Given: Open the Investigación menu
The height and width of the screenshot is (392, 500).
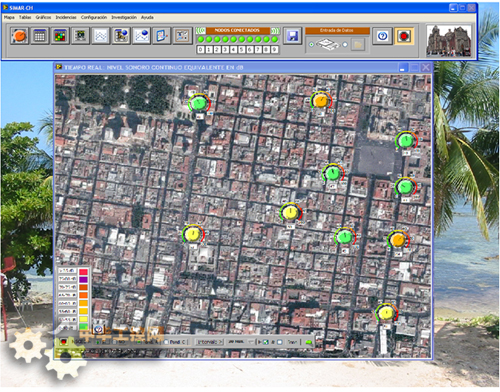Looking at the screenshot, I should click(124, 17).
